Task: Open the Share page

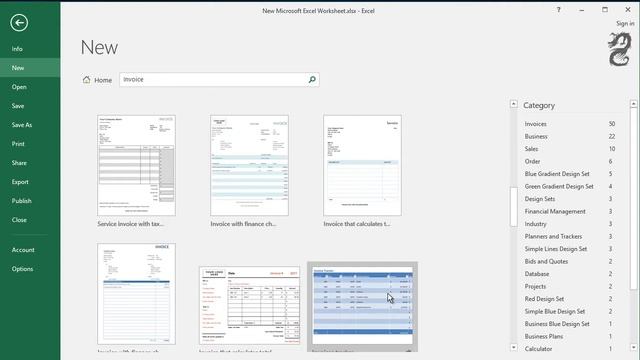Action: click(30, 163)
